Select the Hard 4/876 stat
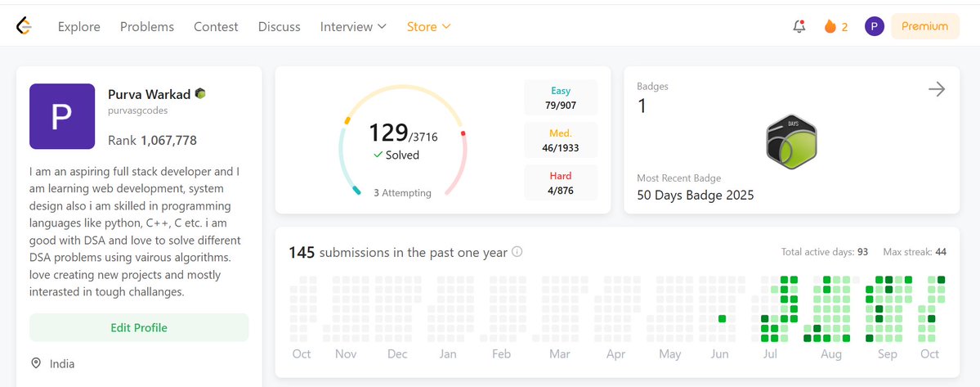The image size is (980, 387). 561,182
